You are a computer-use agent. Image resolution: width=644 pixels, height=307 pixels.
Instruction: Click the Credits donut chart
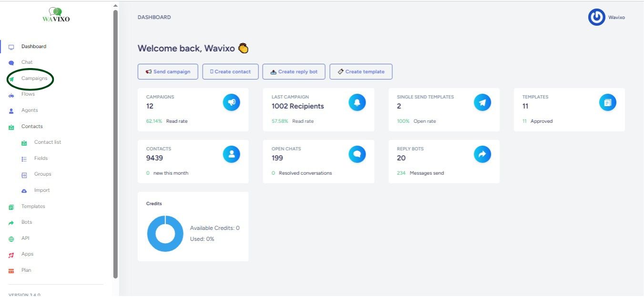pyautogui.click(x=165, y=234)
